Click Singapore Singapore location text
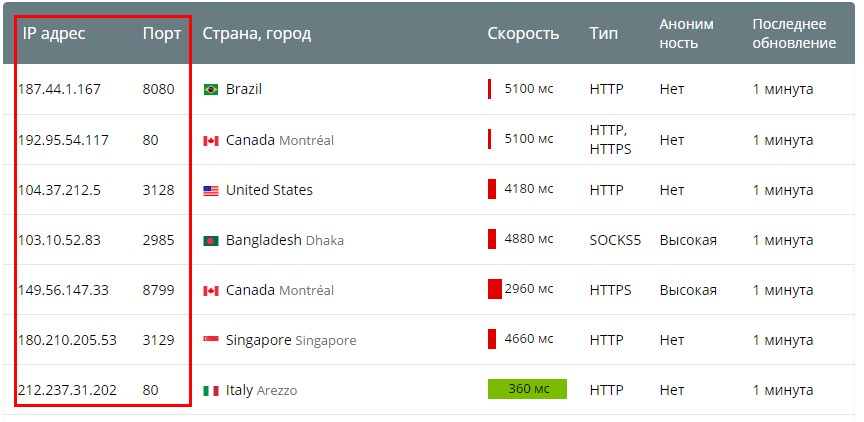Image resolution: width=864 pixels, height=422 pixels. 291,340
